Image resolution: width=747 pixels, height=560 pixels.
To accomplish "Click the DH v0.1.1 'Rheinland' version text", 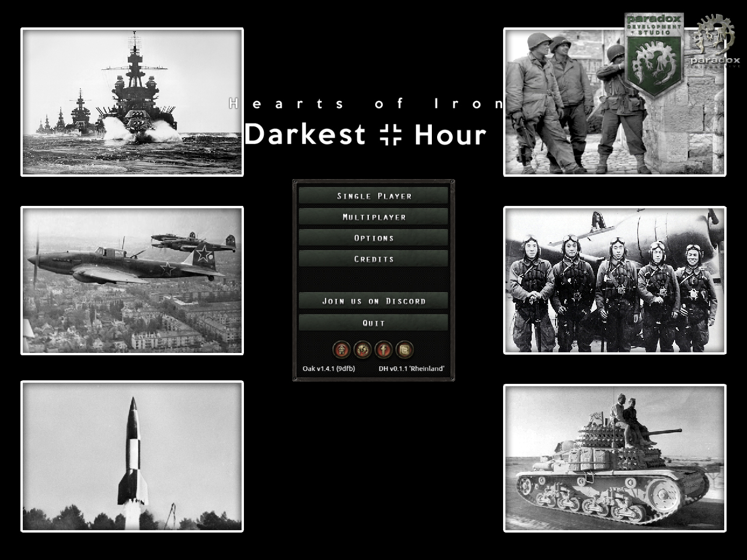I will 411,369.
